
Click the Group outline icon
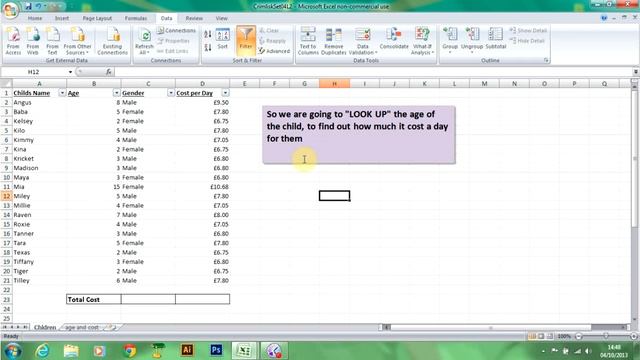tap(450, 40)
